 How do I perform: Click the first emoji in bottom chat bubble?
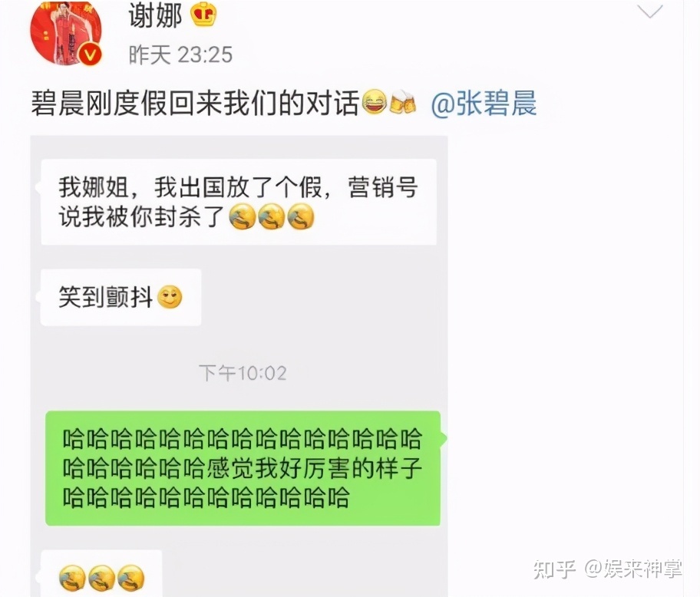tap(72, 579)
